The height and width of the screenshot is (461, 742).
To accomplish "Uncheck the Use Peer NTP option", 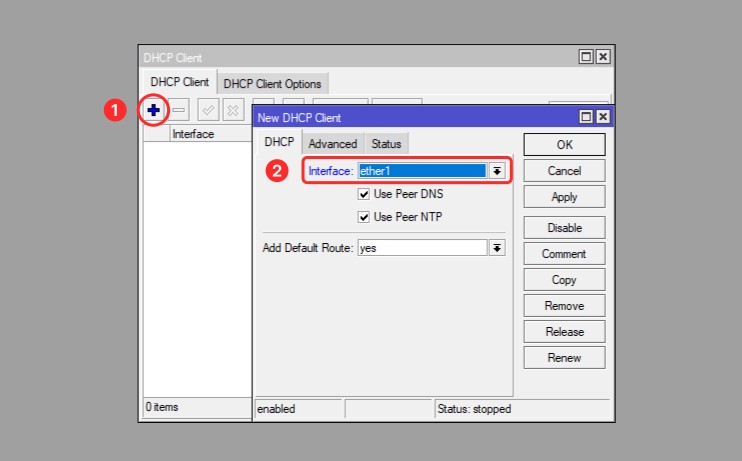I will (x=364, y=217).
